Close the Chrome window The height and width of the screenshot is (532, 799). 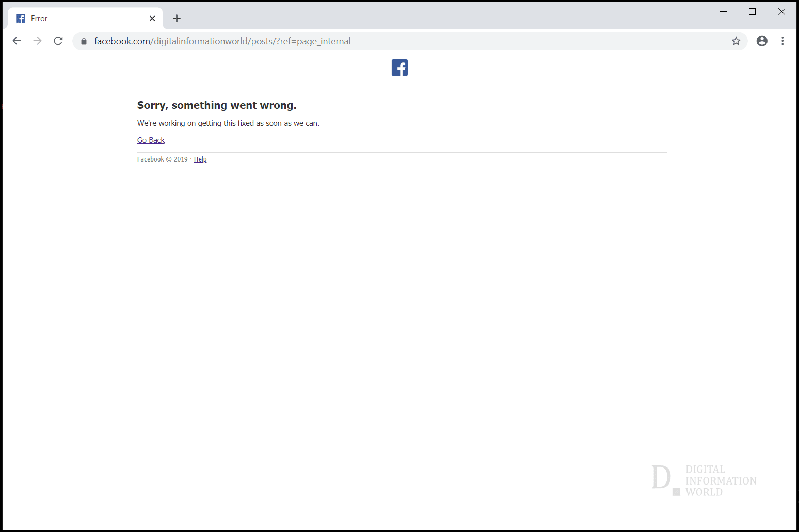pyautogui.click(x=781, y=12)
